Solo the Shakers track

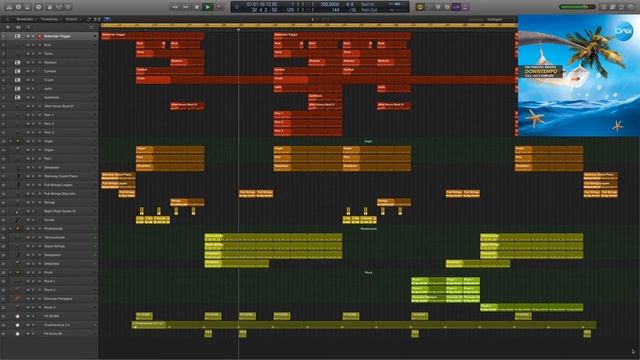click(33, 62)
